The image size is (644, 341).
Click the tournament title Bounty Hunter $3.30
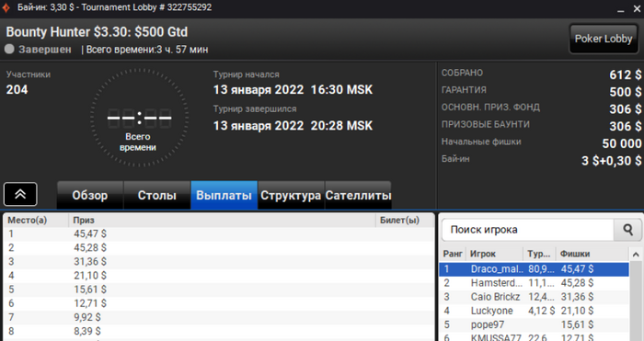coord(97,32)
